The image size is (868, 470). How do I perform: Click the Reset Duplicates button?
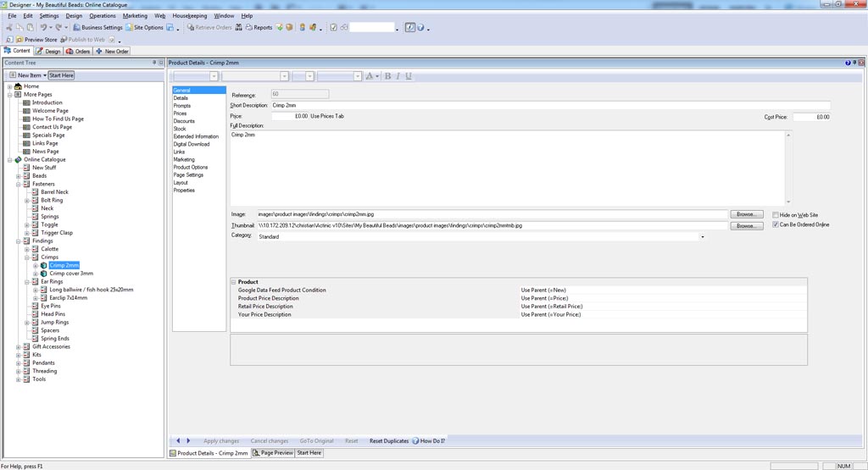pyautogui.click(x=388, y=441)
